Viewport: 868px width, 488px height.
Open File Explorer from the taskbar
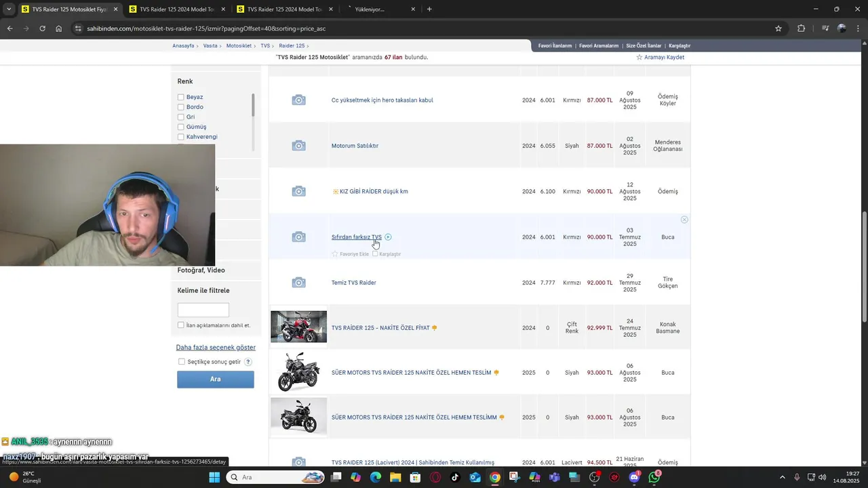395,477
